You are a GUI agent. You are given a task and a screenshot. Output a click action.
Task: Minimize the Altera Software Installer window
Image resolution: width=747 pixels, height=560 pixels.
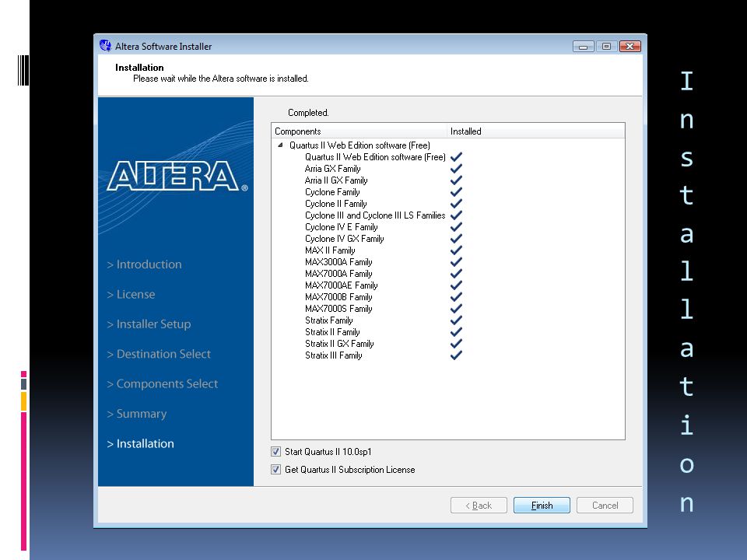tap(583, 46)
